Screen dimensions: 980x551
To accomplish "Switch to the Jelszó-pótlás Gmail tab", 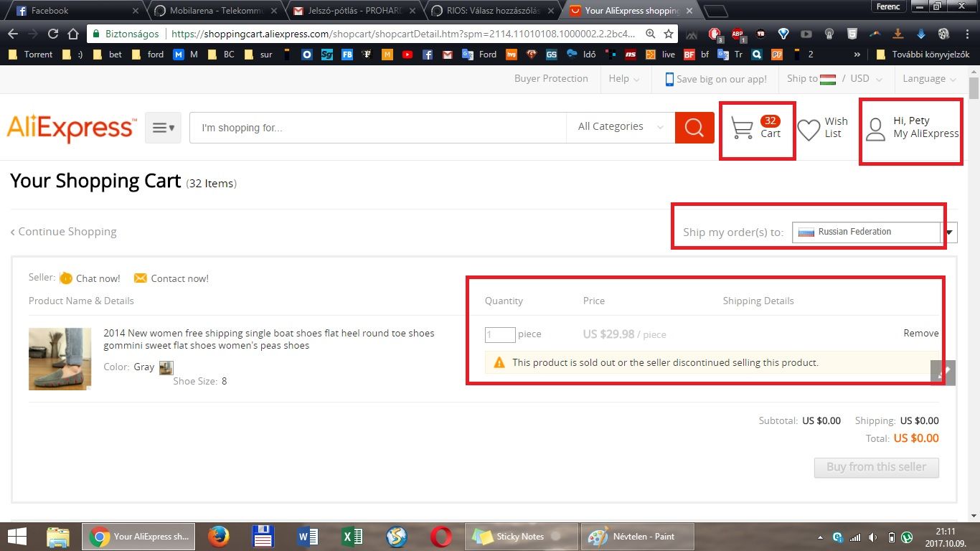I will click(352, 11).
